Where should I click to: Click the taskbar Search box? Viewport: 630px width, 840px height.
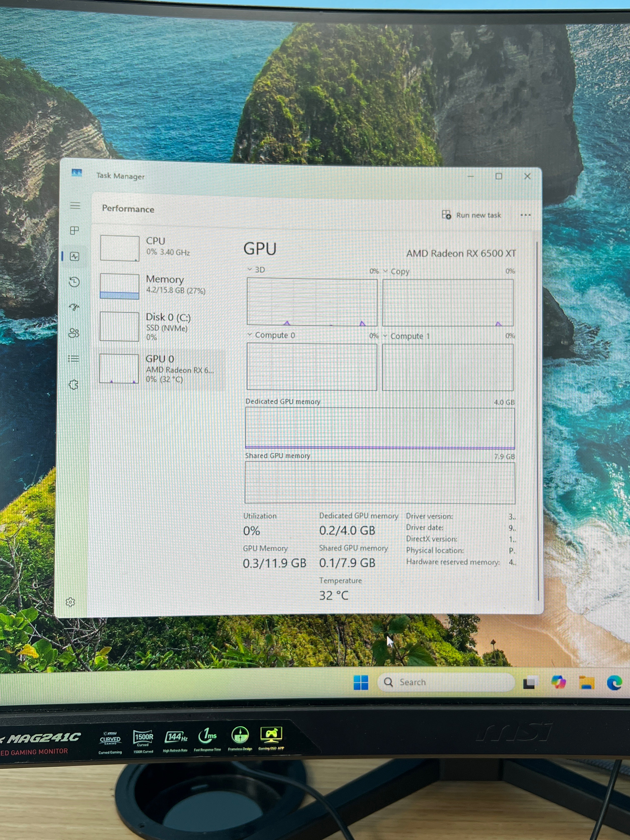click(x=446, y=682)
